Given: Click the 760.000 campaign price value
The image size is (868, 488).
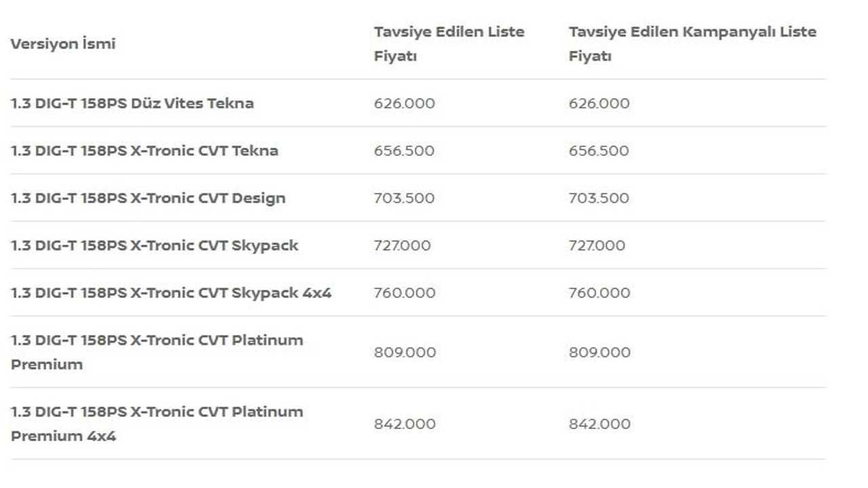Looking at the screenshot, I should (x=599, y=293).
